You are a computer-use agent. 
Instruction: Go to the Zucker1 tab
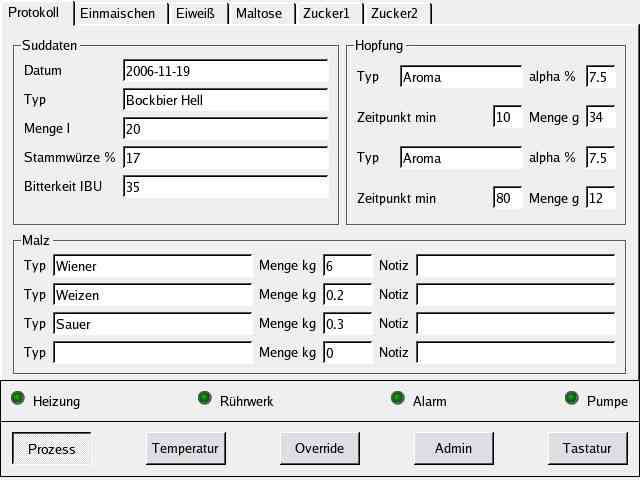(329, 14)
